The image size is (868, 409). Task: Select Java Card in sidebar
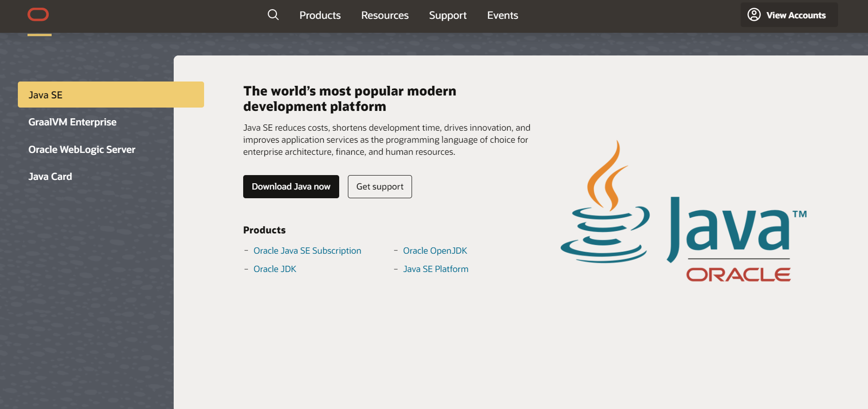50,177
